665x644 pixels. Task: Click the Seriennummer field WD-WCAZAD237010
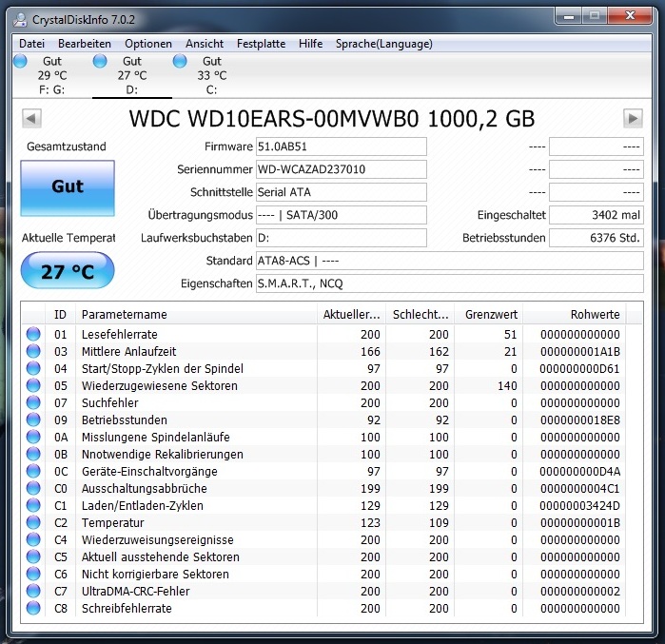click(342, 169)
